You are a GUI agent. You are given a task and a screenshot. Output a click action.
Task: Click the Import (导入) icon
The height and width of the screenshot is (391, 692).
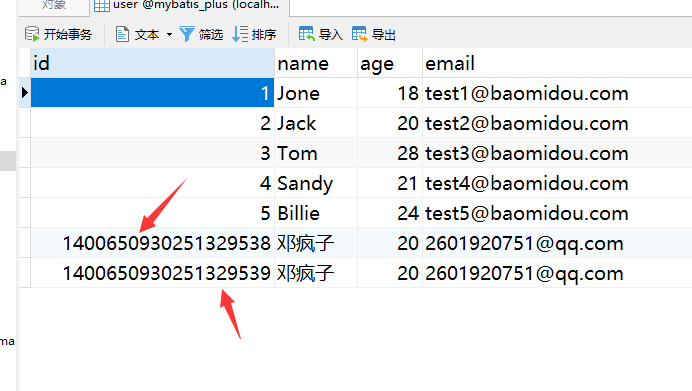pos(306,34)
